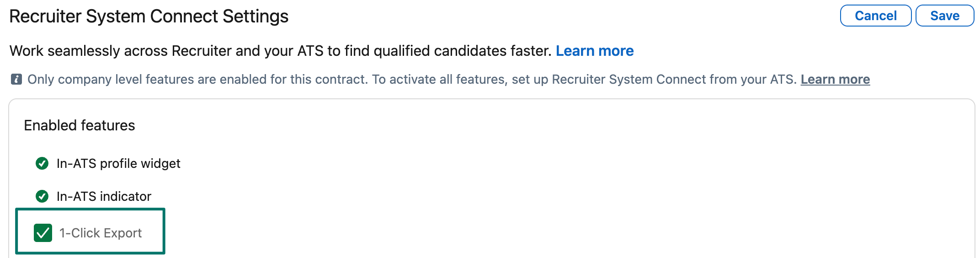Viewport: 980px width, 258px height.
Task: Click the 1-Click Export label text
Action: pyautogui.click(x=101, y=233)
